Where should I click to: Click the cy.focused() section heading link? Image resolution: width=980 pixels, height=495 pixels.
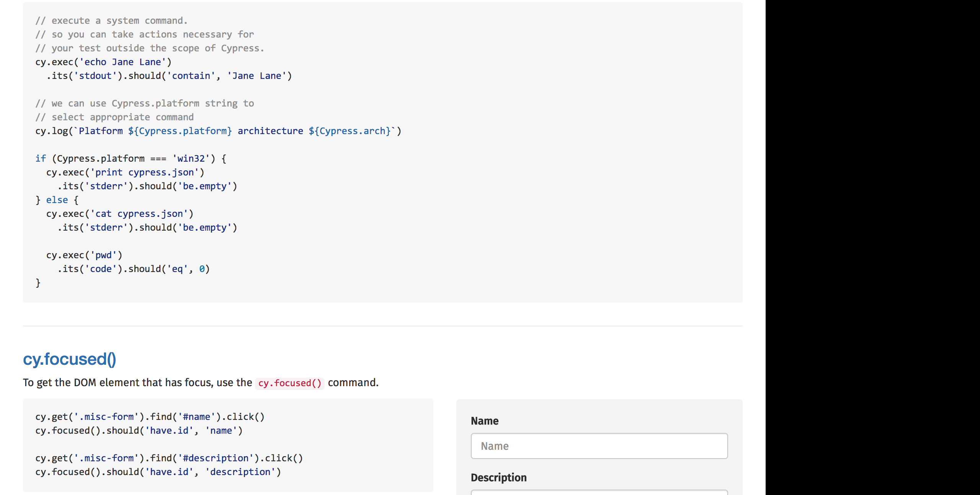pyautogui.click(x=69, y=359)
